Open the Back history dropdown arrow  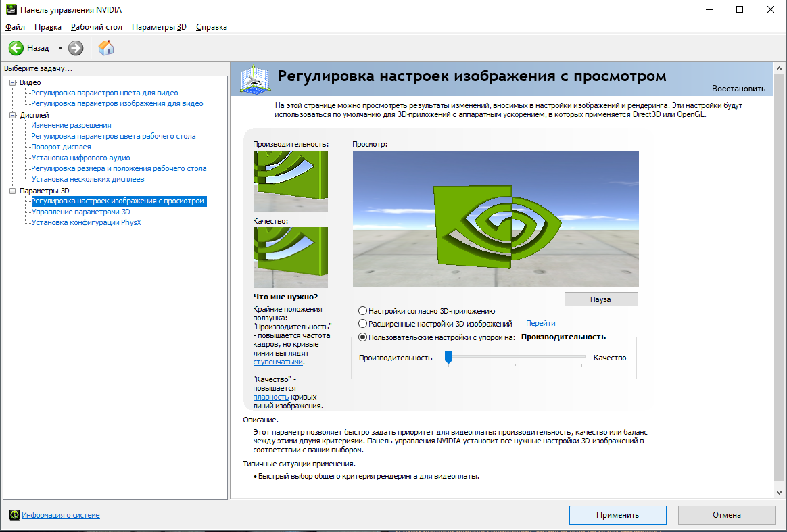[x=60, y=48]
